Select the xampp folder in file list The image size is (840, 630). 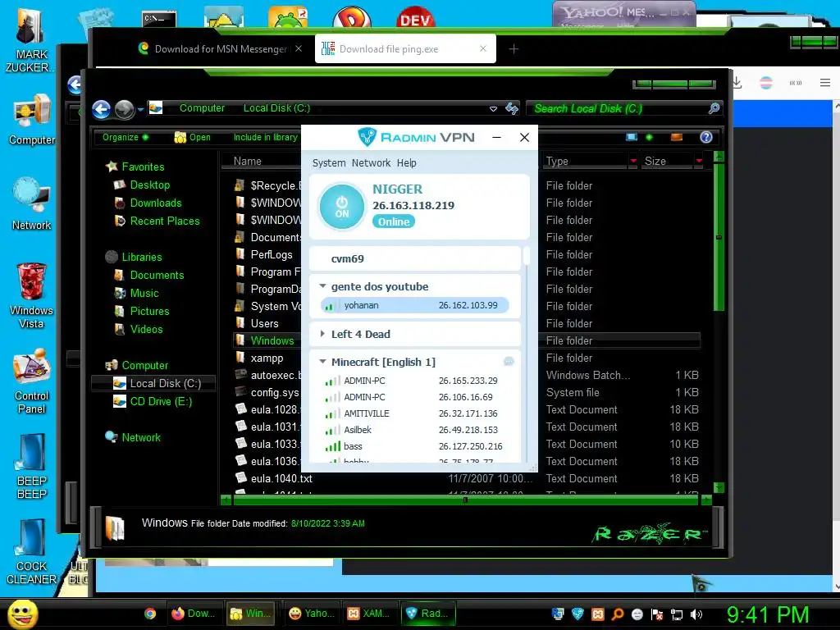pyautogui.click(x=267, y=358)
